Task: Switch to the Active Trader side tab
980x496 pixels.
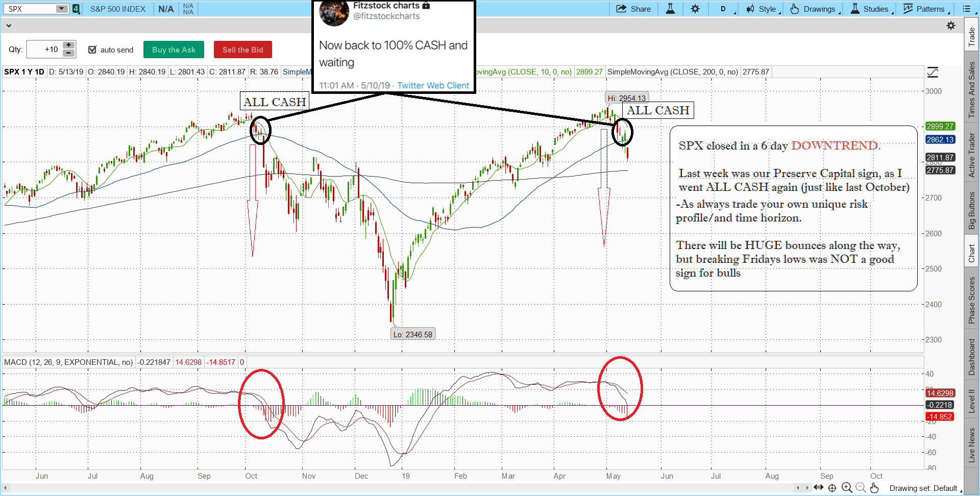Action: click(x=971, y=155)
